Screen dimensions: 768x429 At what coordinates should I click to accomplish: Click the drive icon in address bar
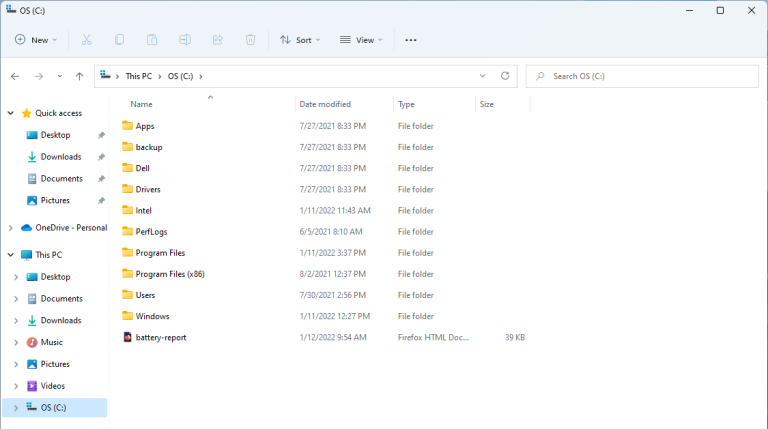click(x=105, y=75)
